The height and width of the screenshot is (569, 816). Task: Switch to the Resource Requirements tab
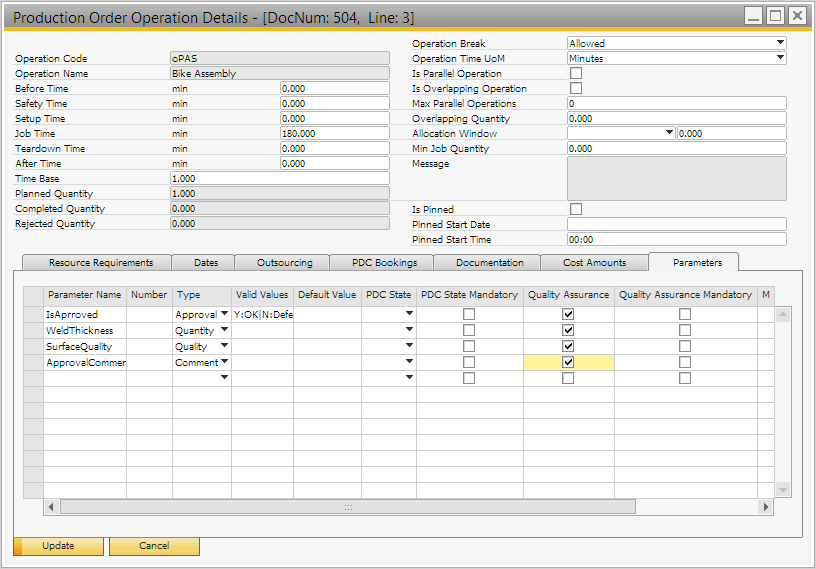pos(101,262)
